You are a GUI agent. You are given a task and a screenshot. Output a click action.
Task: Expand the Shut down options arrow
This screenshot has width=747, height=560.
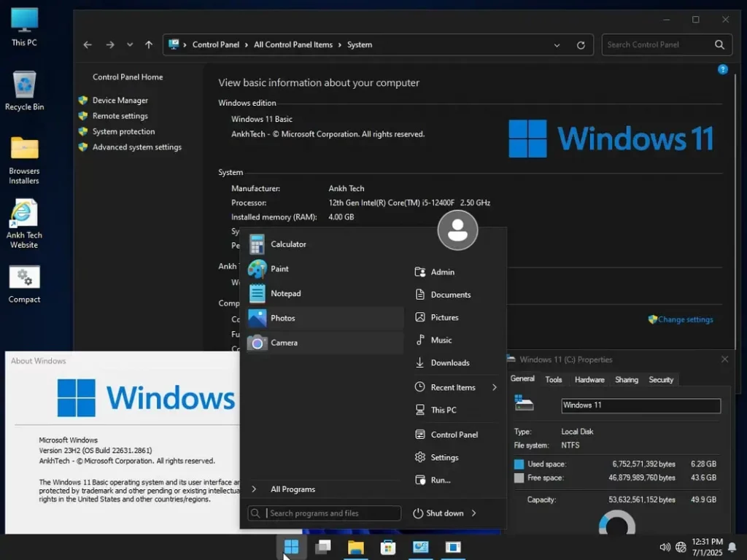[474, 513]
